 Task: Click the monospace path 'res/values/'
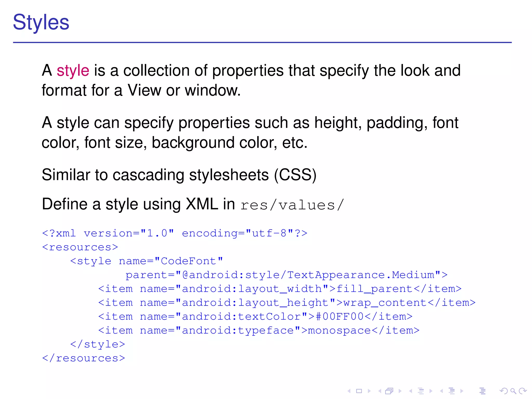(x=292, y=205)
